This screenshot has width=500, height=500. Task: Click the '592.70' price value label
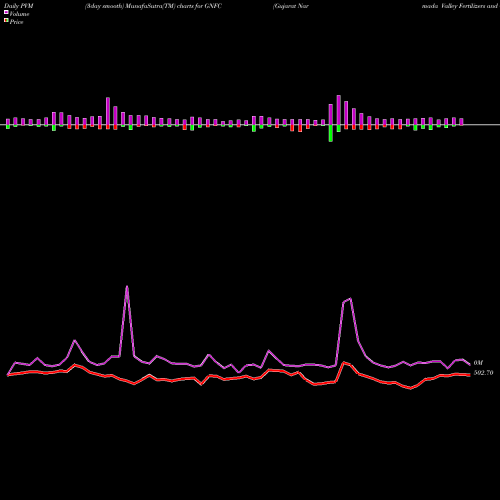click(483, 373)
